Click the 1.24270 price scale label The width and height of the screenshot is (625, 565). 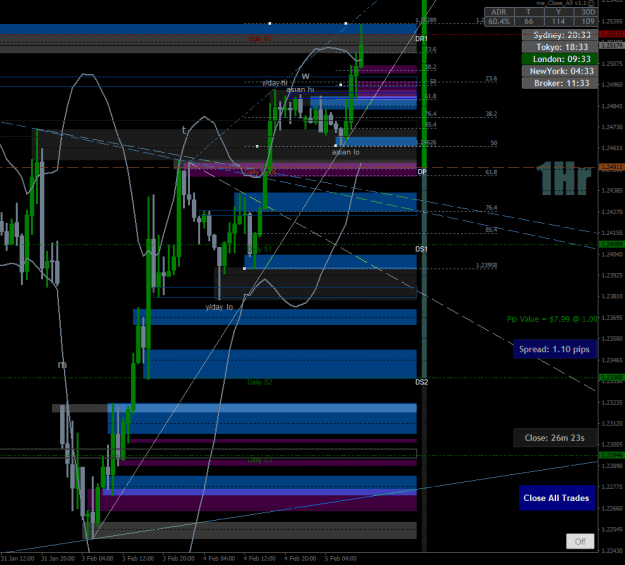612,212
